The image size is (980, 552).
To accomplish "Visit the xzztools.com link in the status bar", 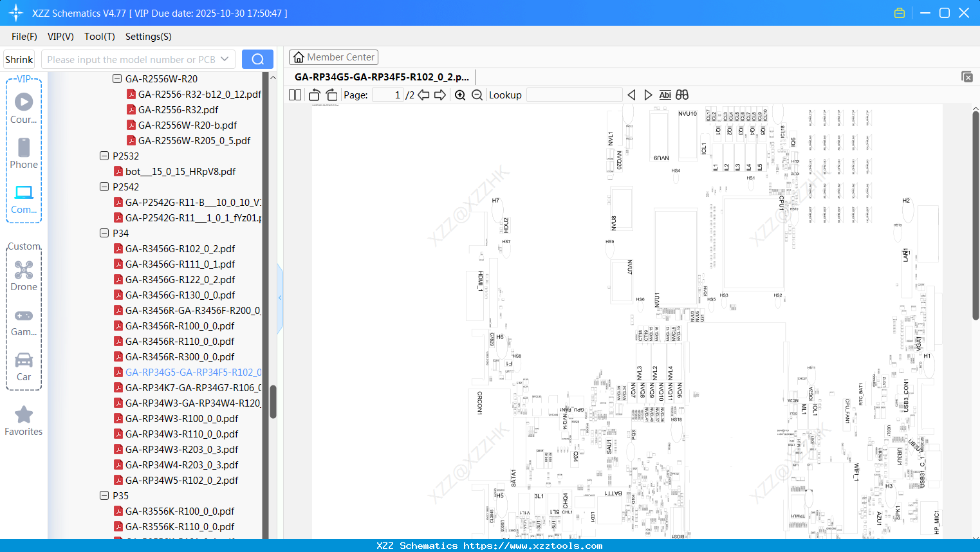I will (x=533, y=546).
